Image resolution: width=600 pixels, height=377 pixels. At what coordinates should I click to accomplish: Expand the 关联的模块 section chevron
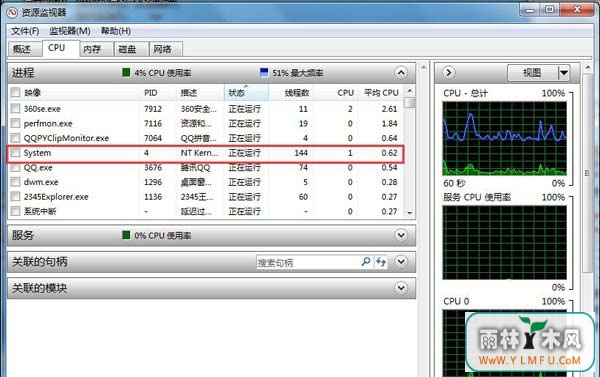coord(401,287)
